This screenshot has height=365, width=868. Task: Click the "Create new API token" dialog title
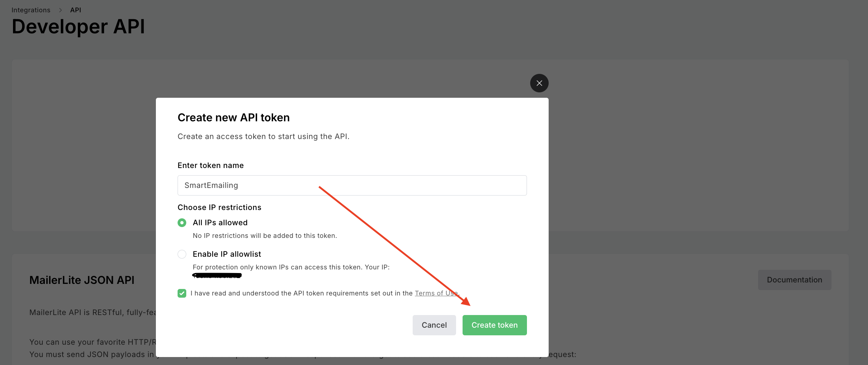click(234, 118)
